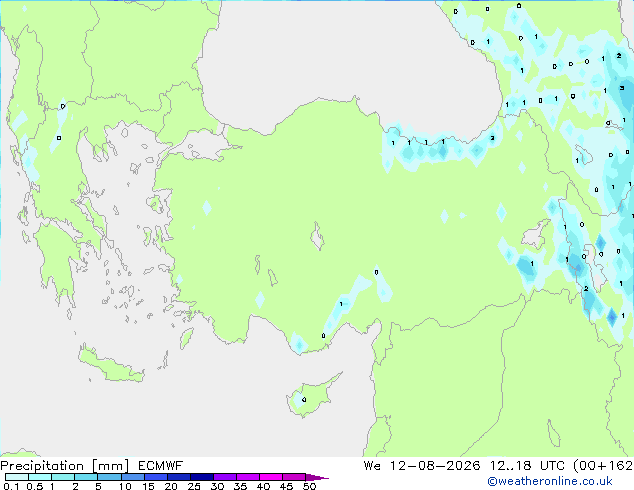The width and height of the screenshot is (634, 490).
Task: Click the 0.5–1 mm legend swatch
Action: [x=40, y=477]
